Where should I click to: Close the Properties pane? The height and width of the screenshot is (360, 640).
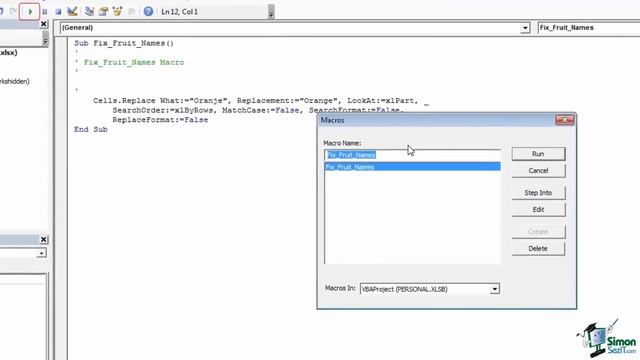click(x=44, y=240)
